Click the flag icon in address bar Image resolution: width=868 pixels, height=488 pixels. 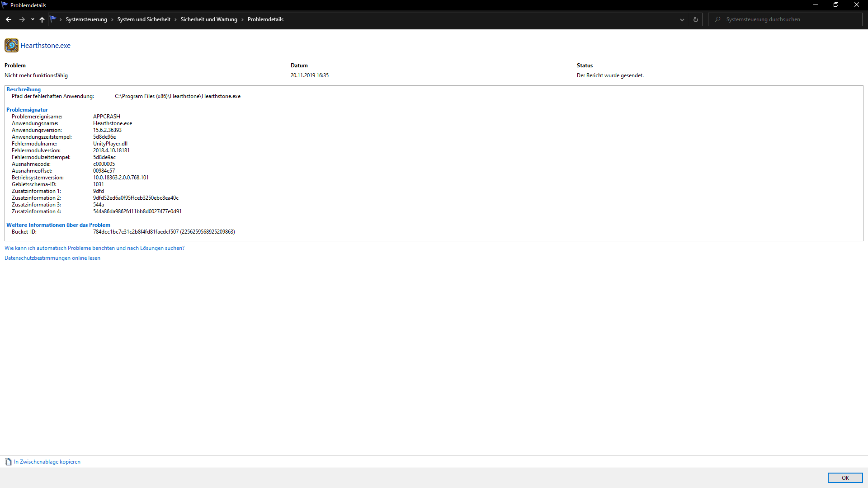(53, 19)
